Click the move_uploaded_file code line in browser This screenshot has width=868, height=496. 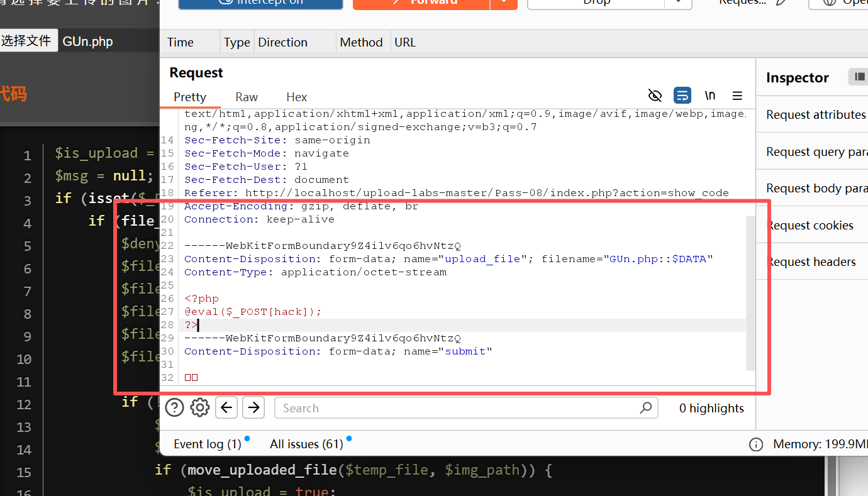click(x=353, y=470)
